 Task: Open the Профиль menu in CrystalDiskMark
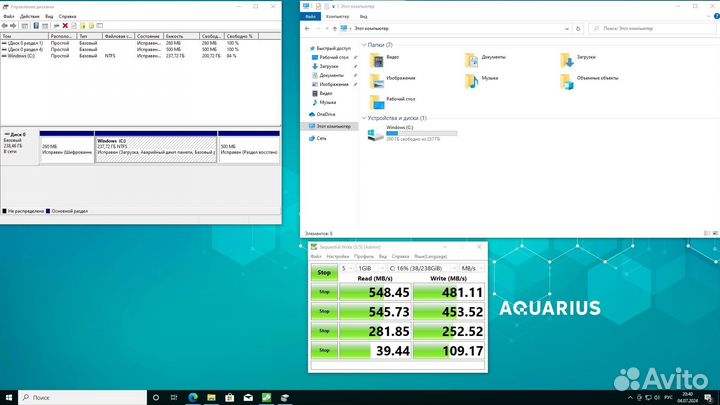tap(364, 256)
